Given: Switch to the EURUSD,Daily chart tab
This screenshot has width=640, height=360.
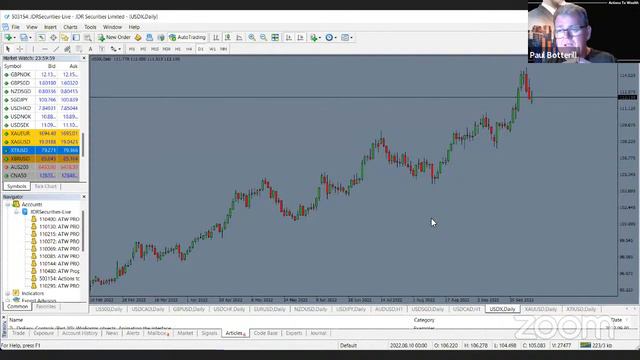Looking at the screenshot, I should pyautogui.click(x=269, y=309).
